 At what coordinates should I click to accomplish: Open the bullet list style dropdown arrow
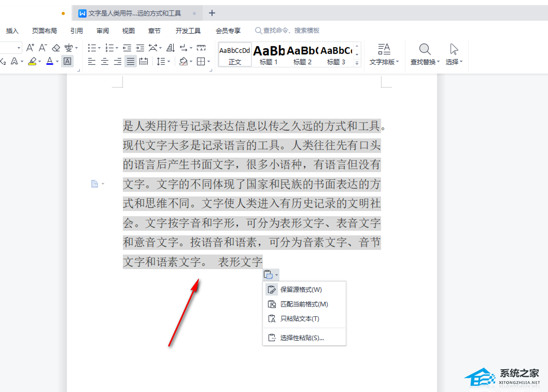[x=99, y=48]
